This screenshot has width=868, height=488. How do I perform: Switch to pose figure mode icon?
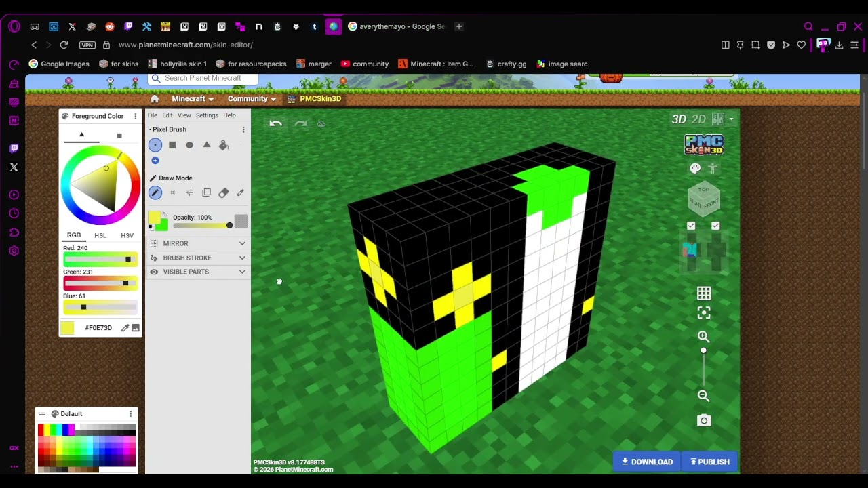tap(713, 168)
